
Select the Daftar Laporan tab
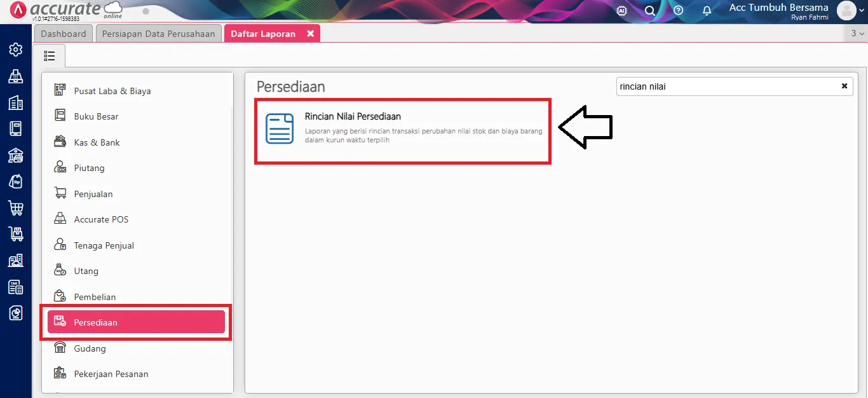coord(263,34)
